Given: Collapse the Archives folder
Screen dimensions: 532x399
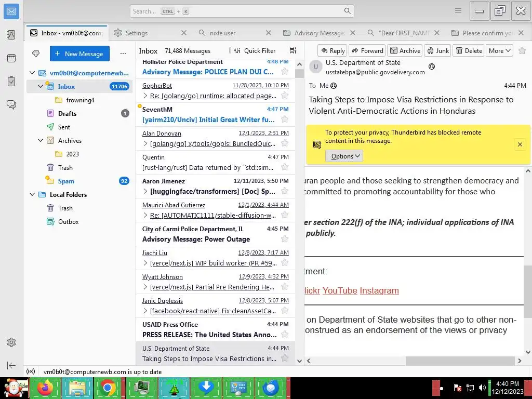Looking at the screenshot, I should click(41, 140).
